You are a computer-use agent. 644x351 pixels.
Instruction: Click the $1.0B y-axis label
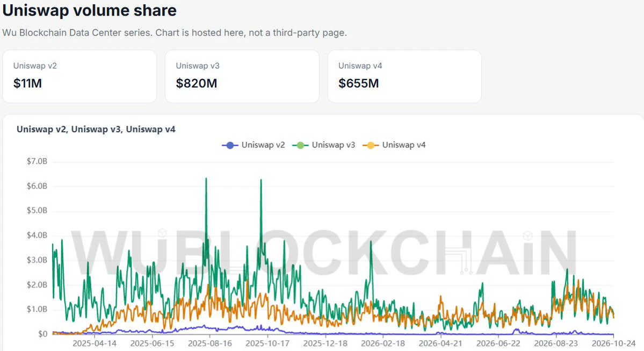click(x=37, y=309)
